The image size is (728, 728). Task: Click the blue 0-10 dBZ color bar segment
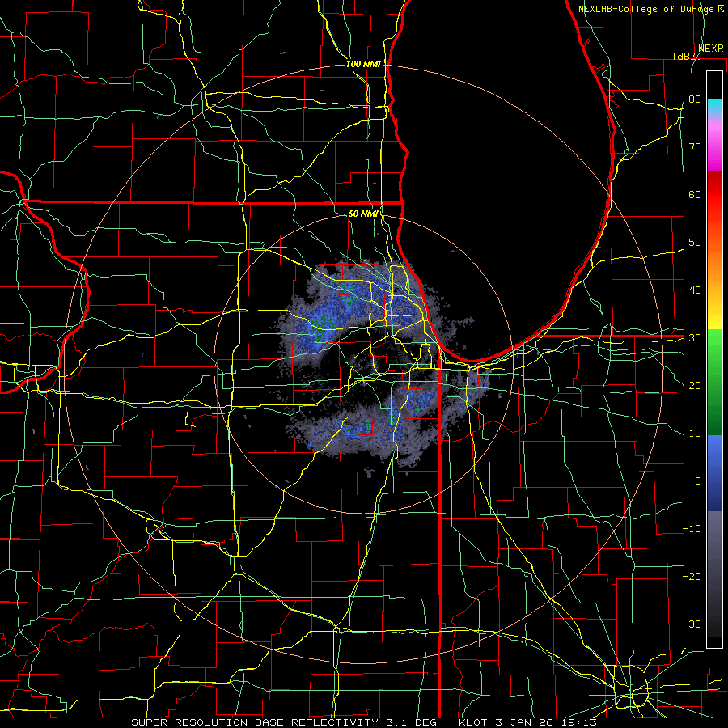point(714,457)
